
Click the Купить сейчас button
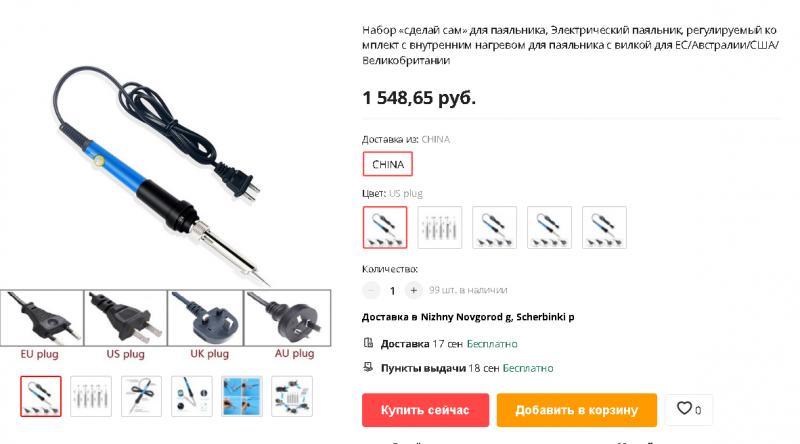[426, 410]
